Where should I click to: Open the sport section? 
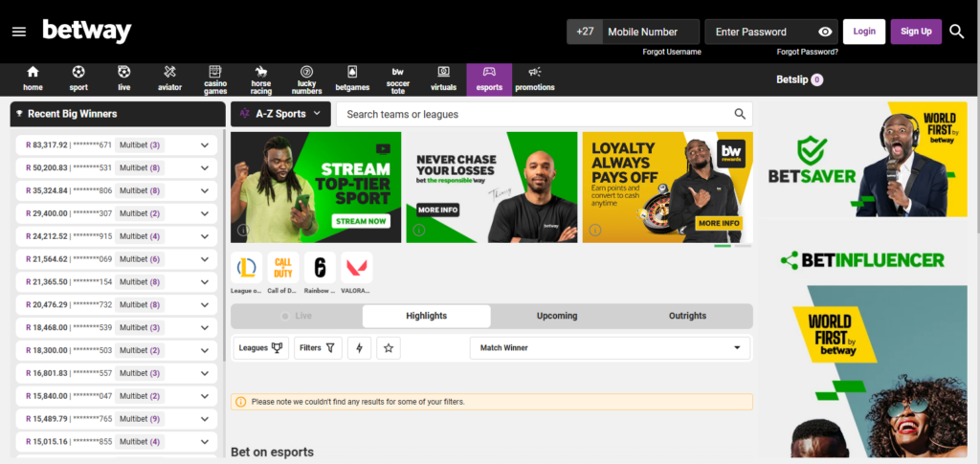tap(78, 79)
